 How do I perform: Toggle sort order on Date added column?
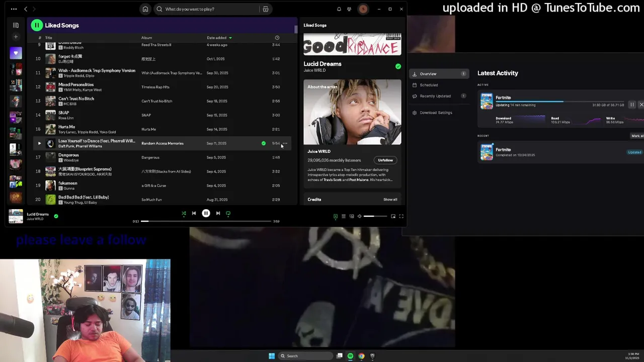[x=219, y=38]
